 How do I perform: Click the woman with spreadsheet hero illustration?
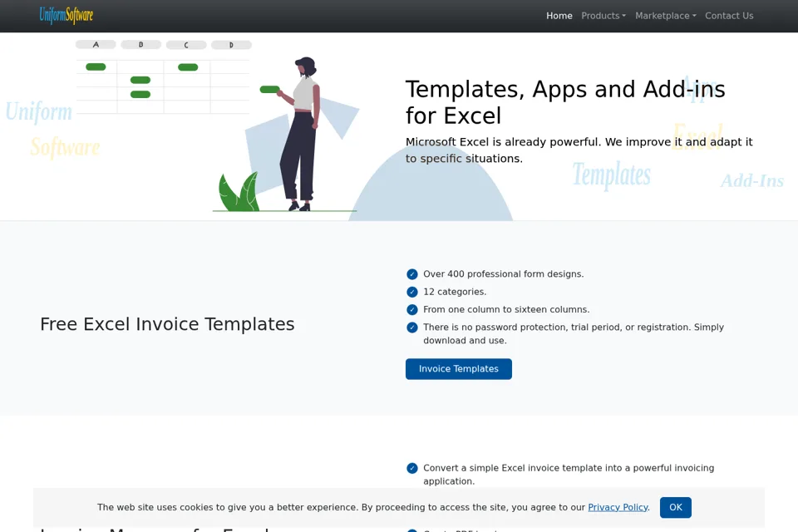click(x=219, y=126)
